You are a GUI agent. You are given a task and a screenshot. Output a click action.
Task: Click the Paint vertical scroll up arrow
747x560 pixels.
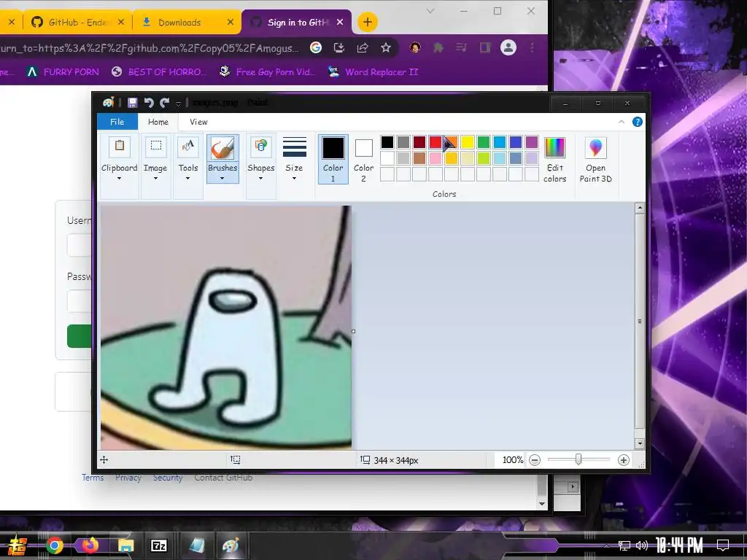tap(640, 208)
